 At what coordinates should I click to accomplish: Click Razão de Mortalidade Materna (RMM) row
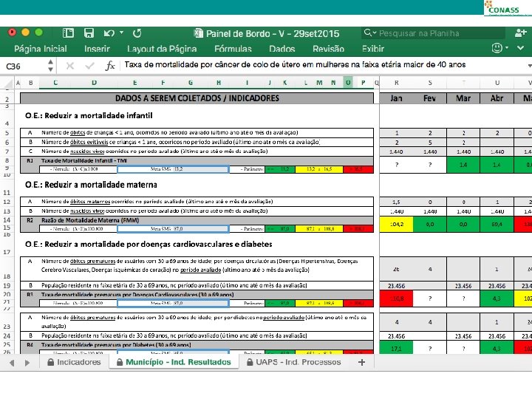point(197,220)
